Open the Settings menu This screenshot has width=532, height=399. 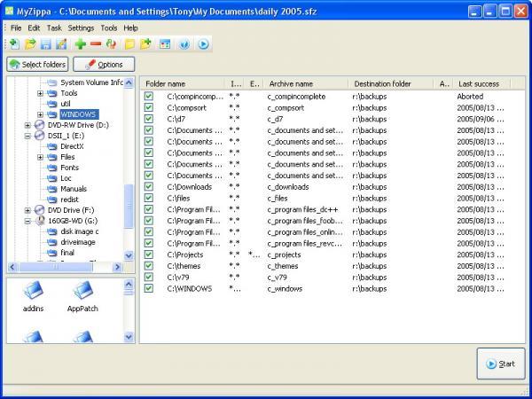[x=82, y=27]
